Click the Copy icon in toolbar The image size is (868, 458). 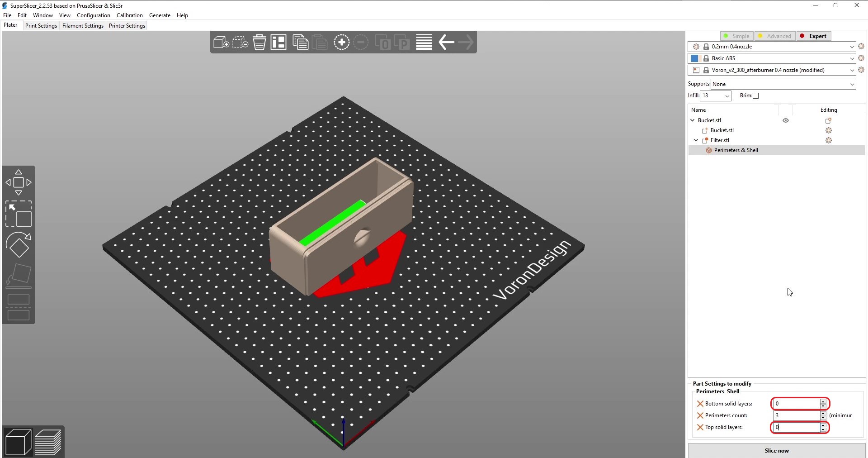[300, 43]
